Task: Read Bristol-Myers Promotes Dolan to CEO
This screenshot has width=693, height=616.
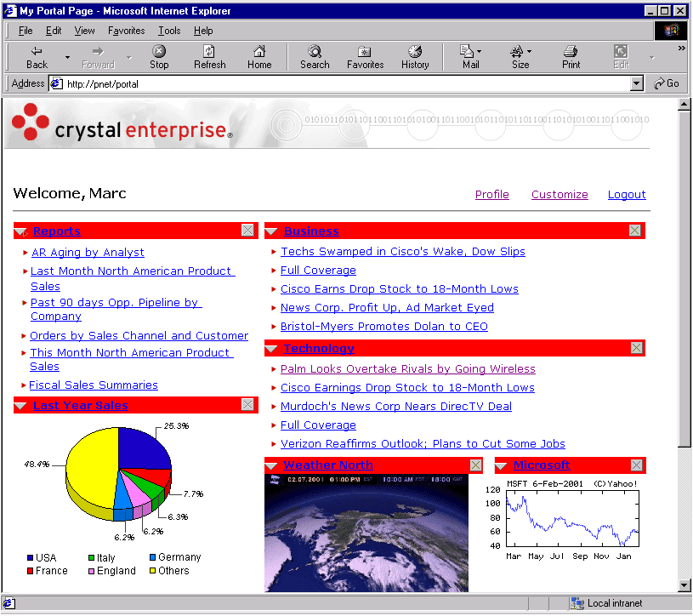Action: (384, 327)
